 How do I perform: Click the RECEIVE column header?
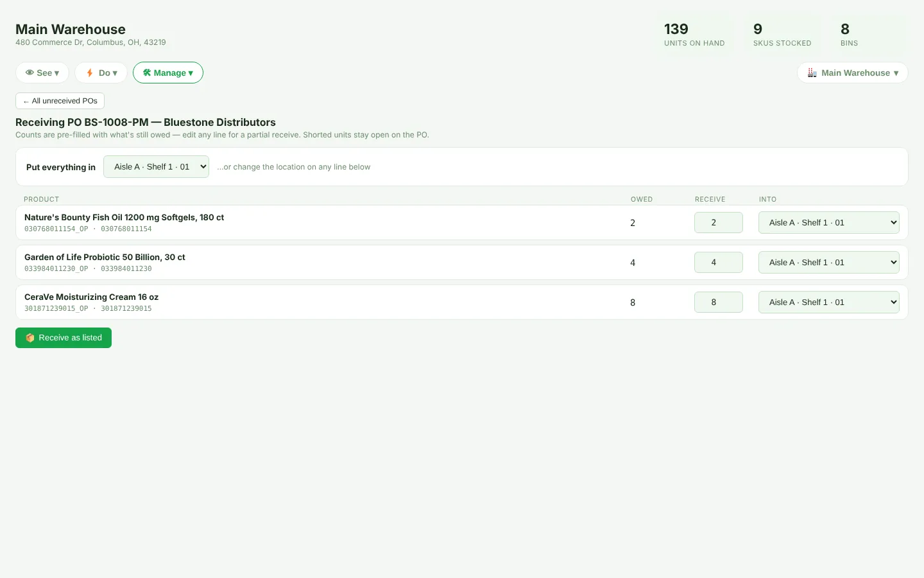click(710, 200)
